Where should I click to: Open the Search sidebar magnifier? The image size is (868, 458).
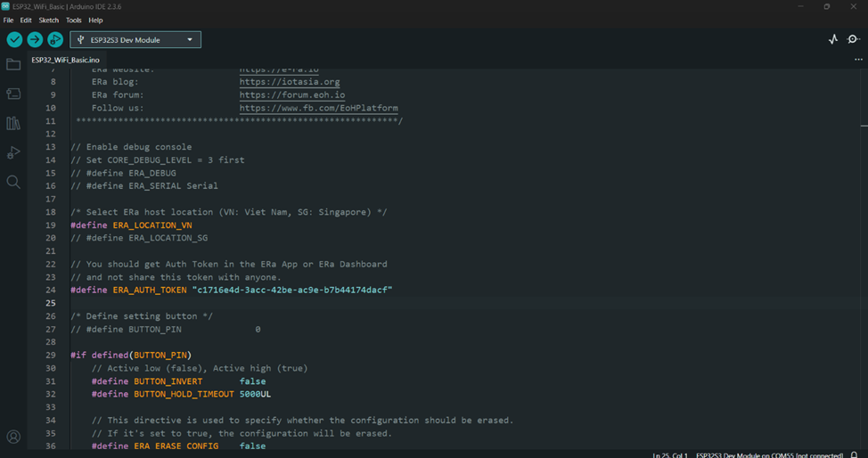[x=13, y=182]
